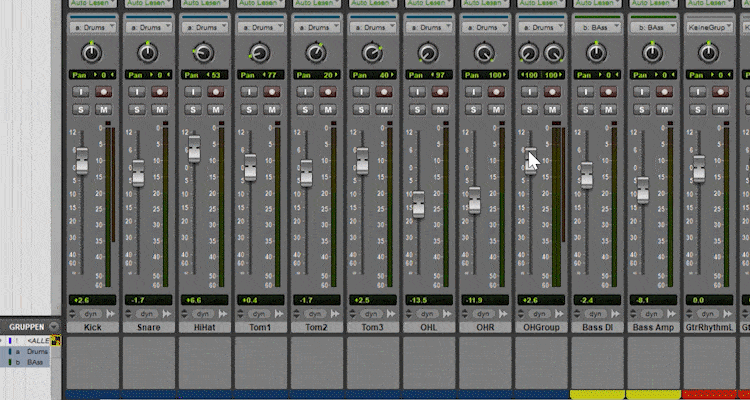The width and height of the screenshot is (750, 400).
Task: Click the Snare track name label
Action: [148, 328]
